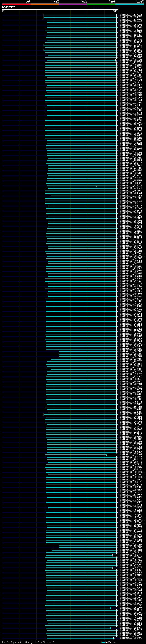This screenshot has width=146, height=644.
Task: Click the label UniRef100_P34923
Action: pos(131,183)
